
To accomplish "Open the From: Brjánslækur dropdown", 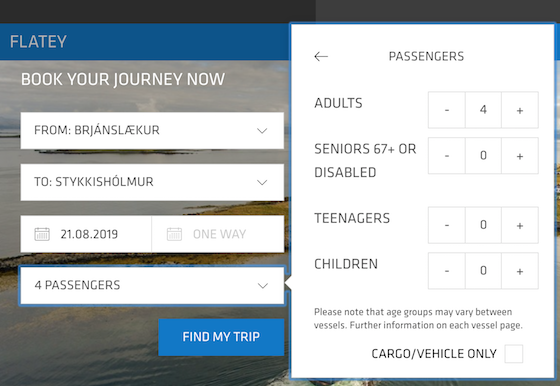I will coord(152,130).
